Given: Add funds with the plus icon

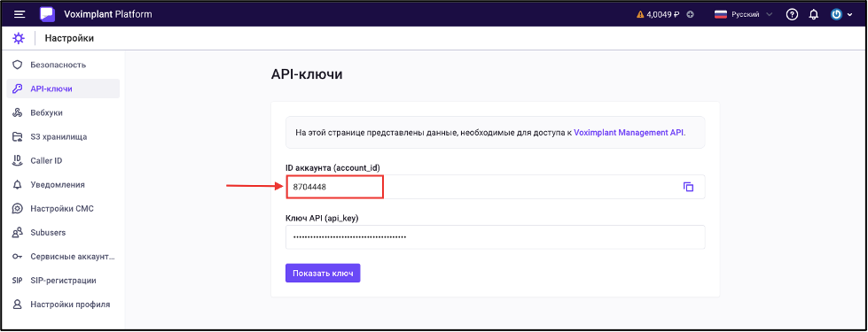Looking at the screenshot, I should click(690, 15).
